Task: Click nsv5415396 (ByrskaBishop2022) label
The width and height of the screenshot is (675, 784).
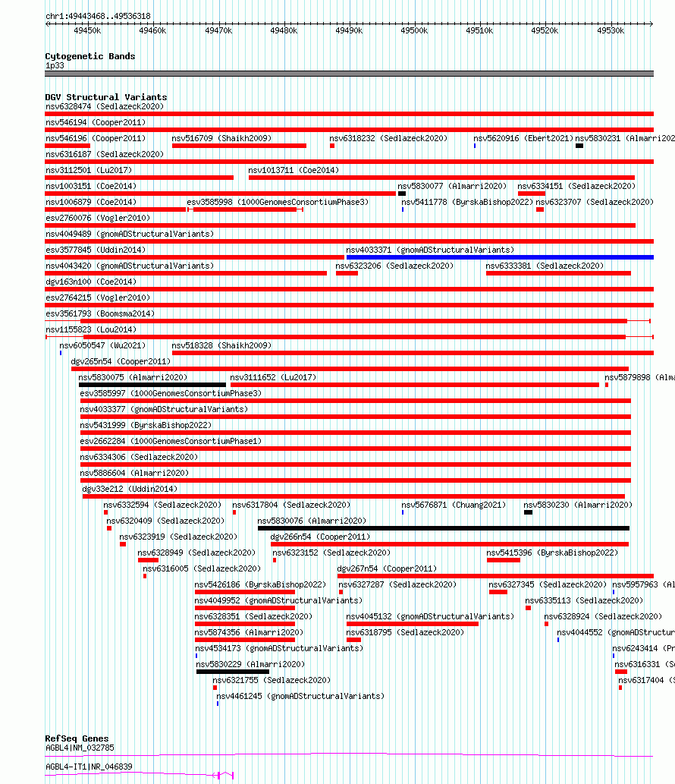Action: (552, 555)
